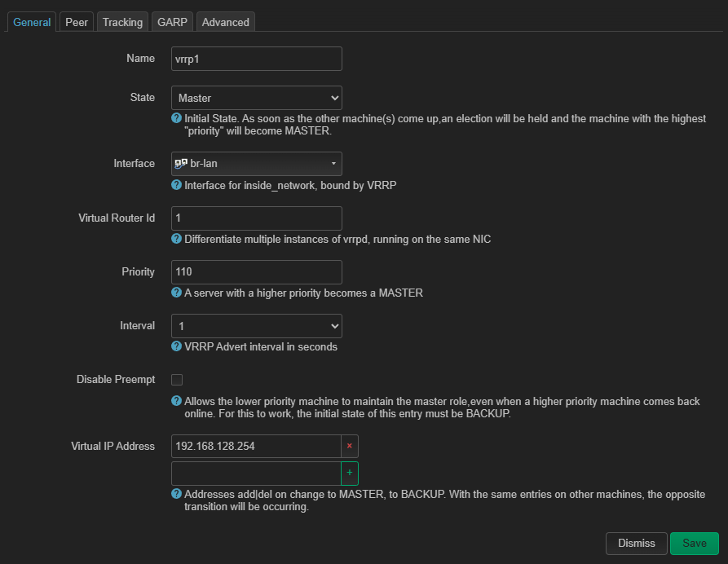
Task: Click help icon below Virtual Router Id
Action: click(176, 239)
